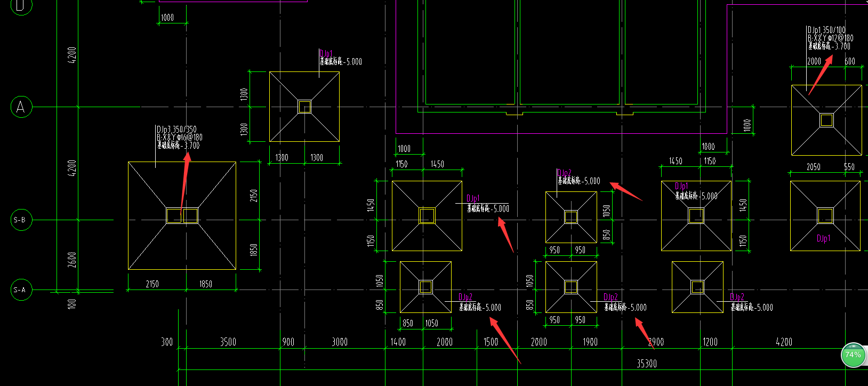Select the 3000 dimension text

click(340, 342)
